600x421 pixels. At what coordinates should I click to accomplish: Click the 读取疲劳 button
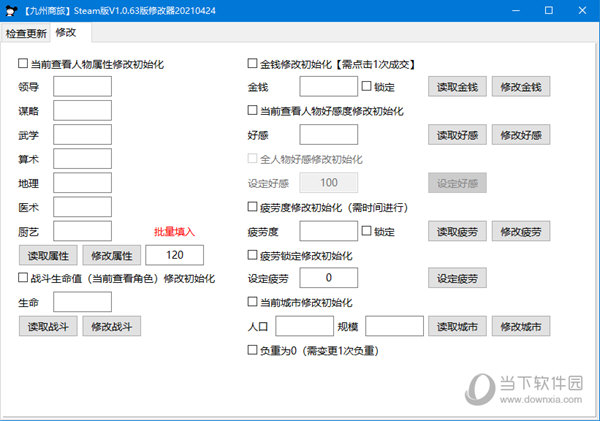pyautogui.click(x=457, y=231)
